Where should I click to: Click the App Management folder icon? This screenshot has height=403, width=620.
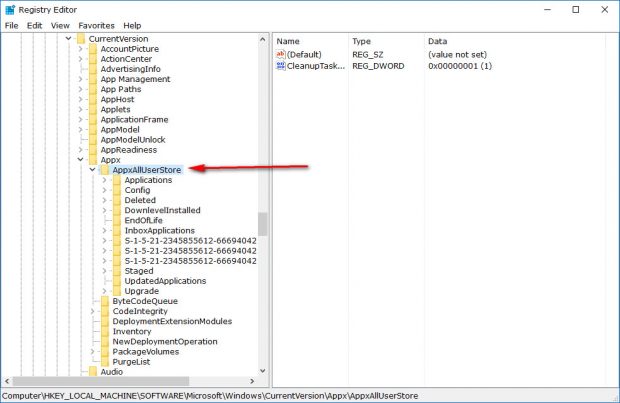(93, 79)
